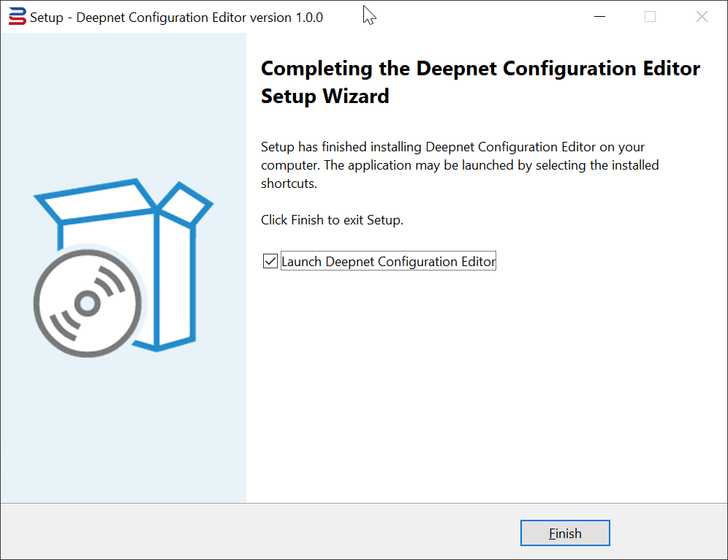Click the 'Setup Wizard' heading line
The image size is (728, 560).
[325, 96]
